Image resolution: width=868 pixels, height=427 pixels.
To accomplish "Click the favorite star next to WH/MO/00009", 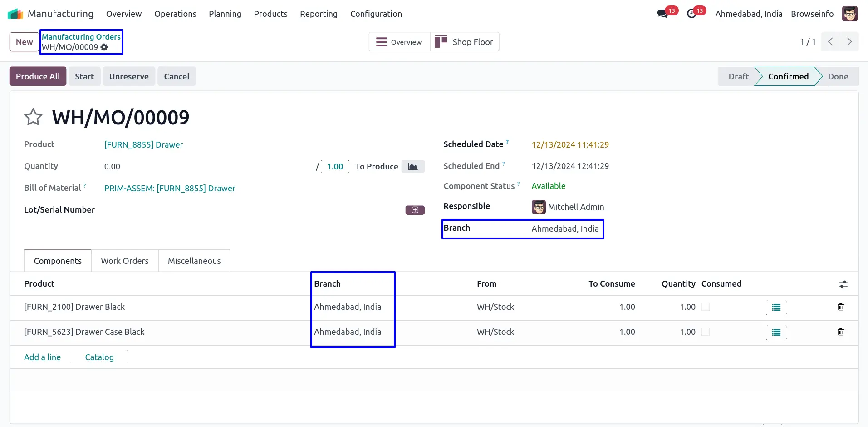I will (33, 117).
